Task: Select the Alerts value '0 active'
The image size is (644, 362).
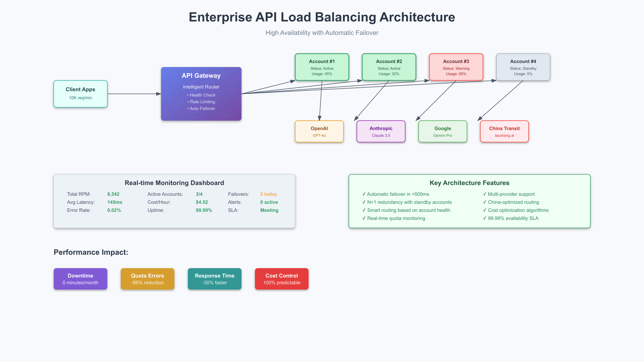Action: pyautogui.click(x=269, y=202)
